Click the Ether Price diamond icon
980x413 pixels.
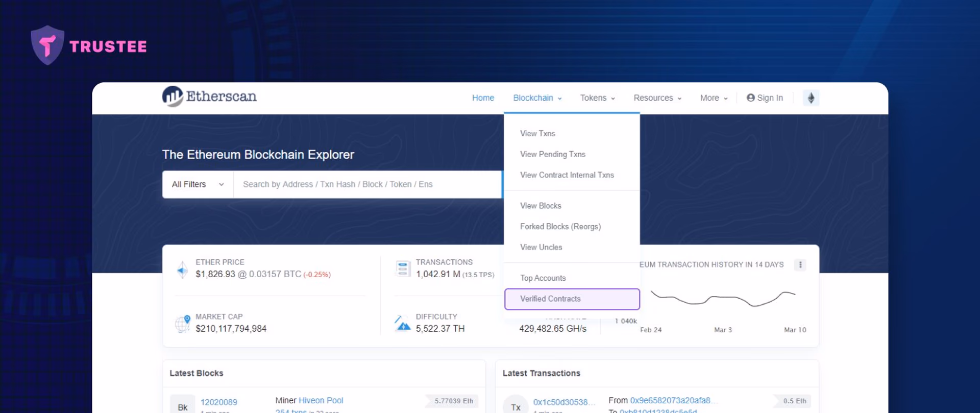tap(182, 269)
